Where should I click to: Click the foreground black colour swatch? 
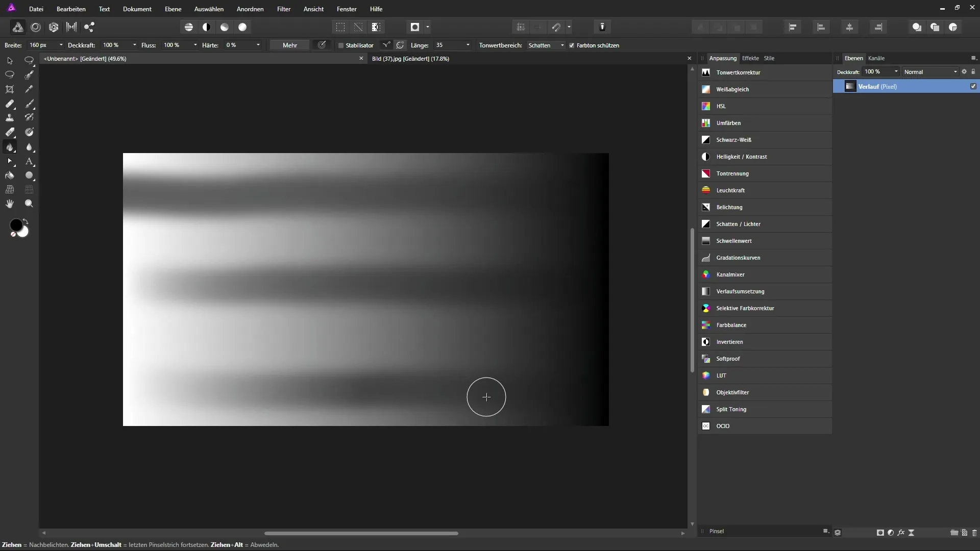tap(16, 225)
